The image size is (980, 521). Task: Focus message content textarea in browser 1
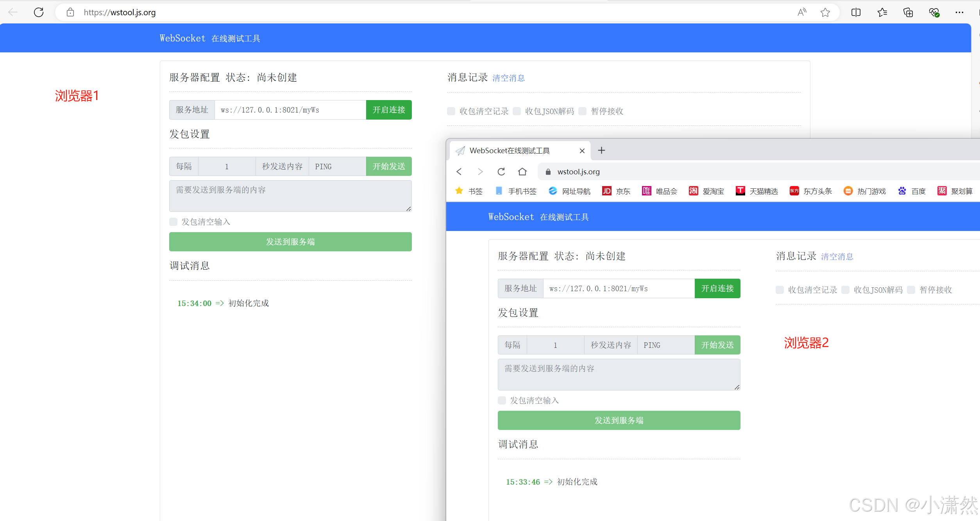[290, 196]
